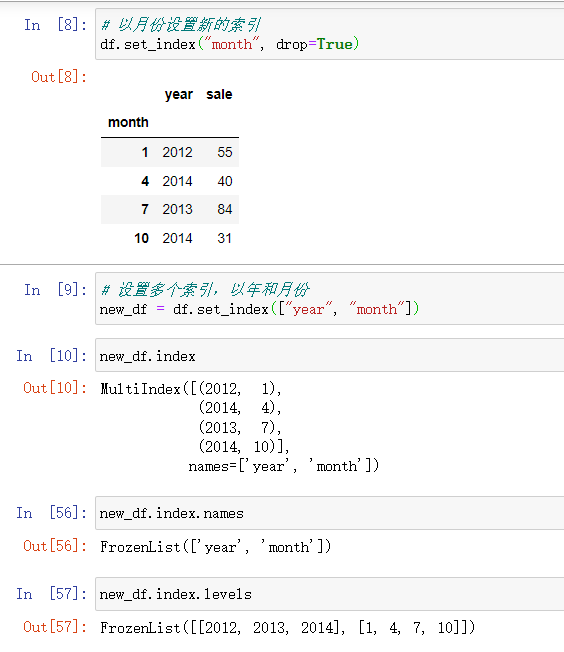Click index value 7 in table
This screenshot has height=652, width=564.
point(145,209)
